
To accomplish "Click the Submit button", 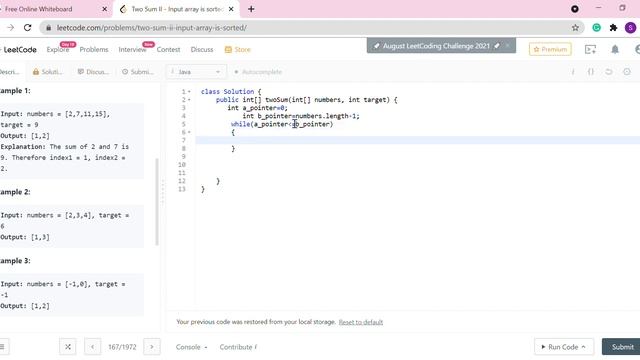I will tap(621, 347).
